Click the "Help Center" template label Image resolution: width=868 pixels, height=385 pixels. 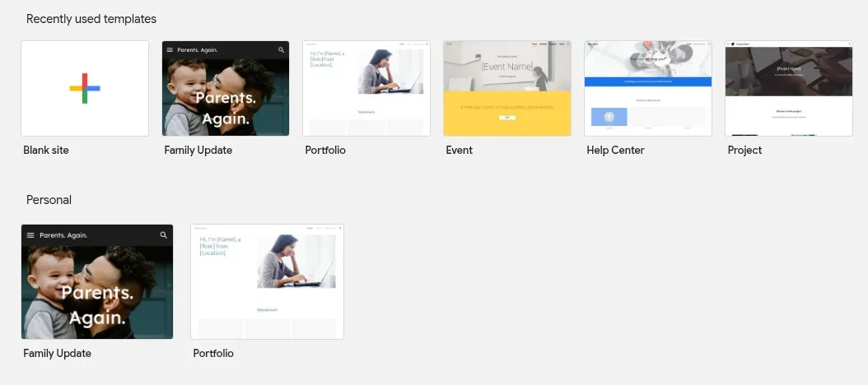(x=615, y=151)
